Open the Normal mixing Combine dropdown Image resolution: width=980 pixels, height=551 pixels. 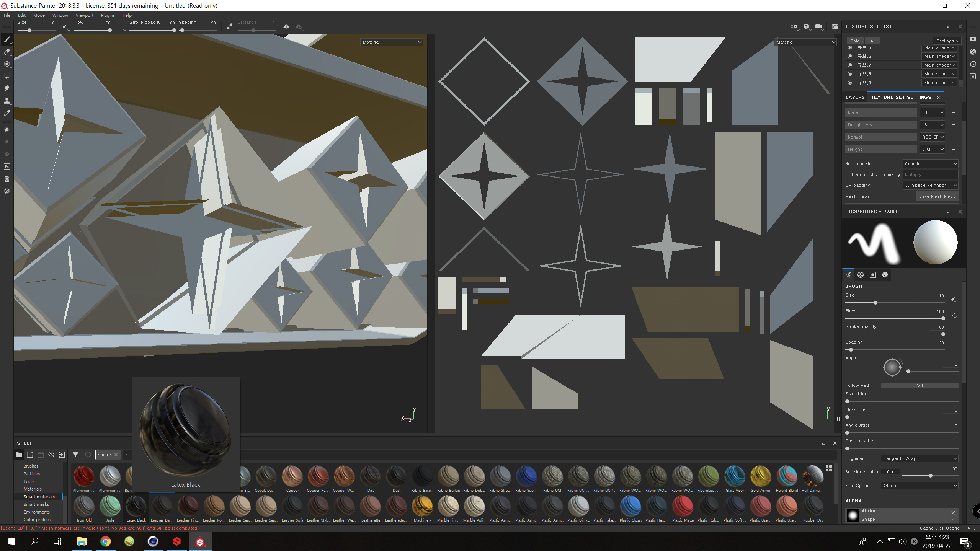tap(930, 164)
